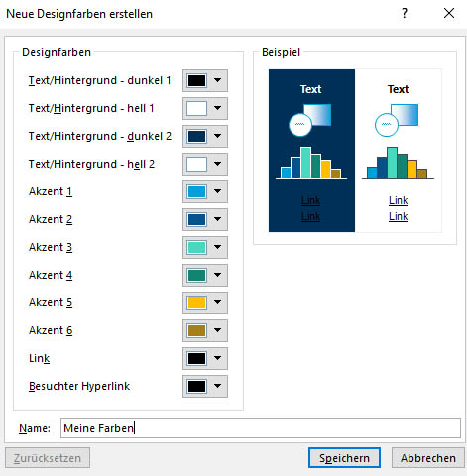Screen dimensions: 467x476
Task: Click the label 'Text/Hintergrund - hell 1'
Action: (91, 108)
